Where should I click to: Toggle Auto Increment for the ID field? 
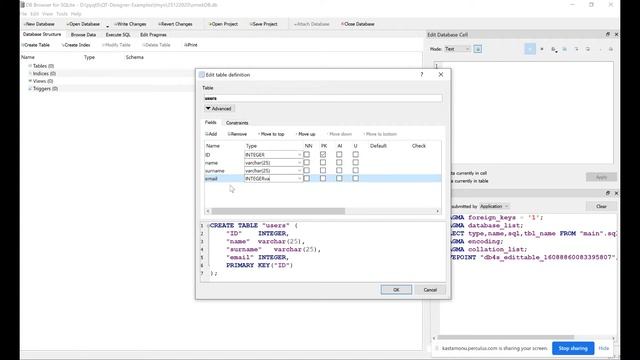coord(339,155)
